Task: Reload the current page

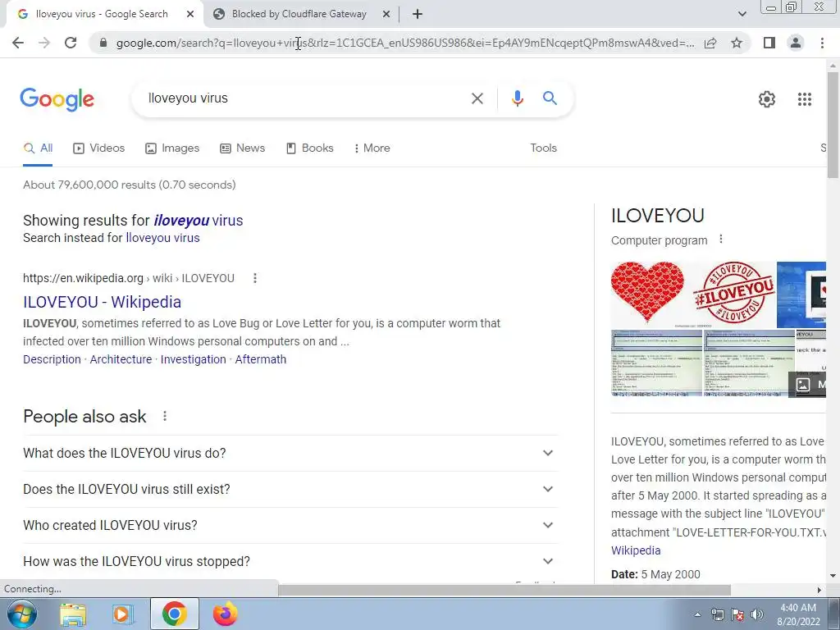Action: click(71, 43)
